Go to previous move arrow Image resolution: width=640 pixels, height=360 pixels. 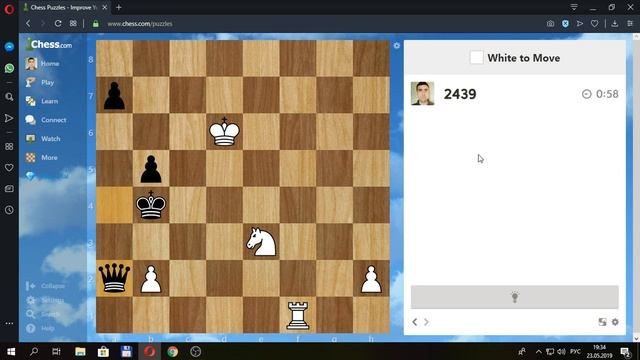tap(415, 322)
